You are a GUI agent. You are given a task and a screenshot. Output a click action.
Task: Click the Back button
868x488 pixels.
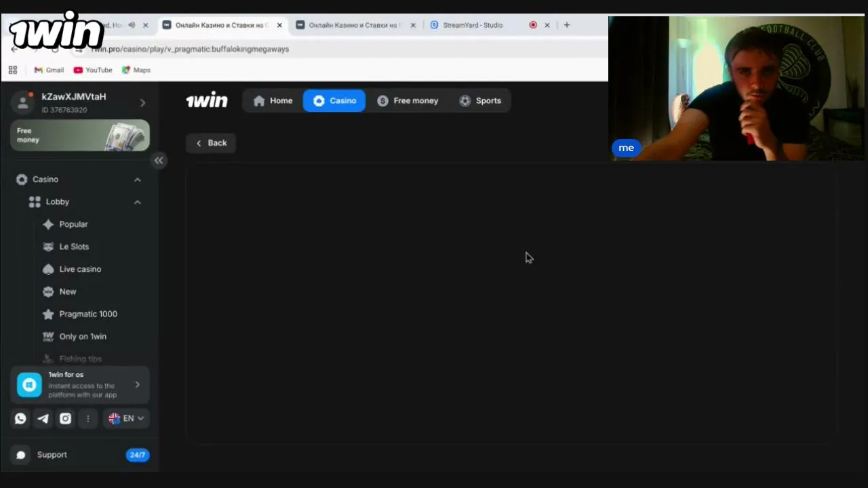(x=211, y=143)
